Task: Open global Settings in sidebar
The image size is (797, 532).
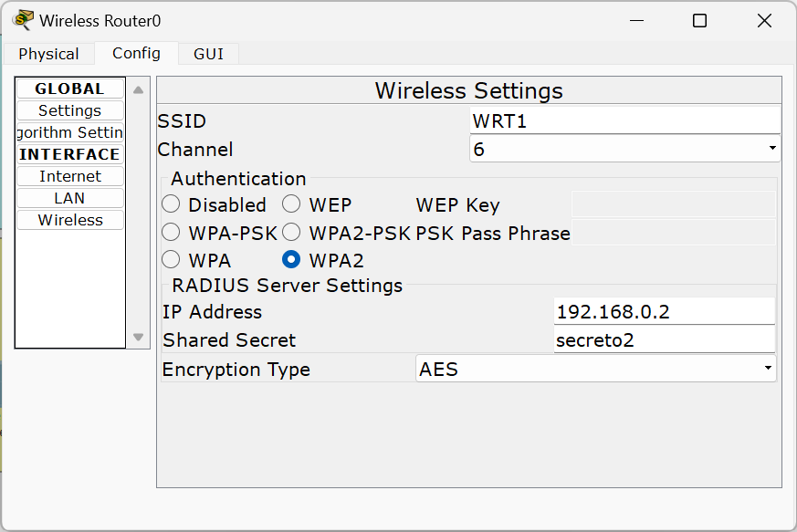Action: point(70,110)
